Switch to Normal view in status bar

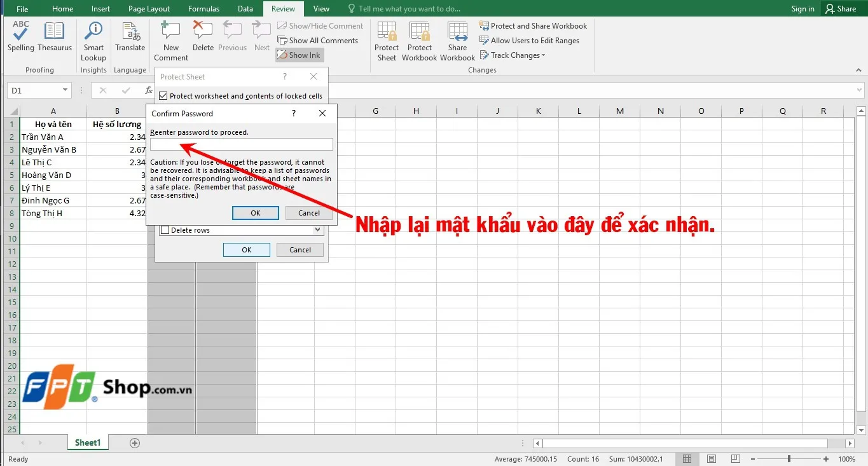pyautogui.click(x=687, y=459)
